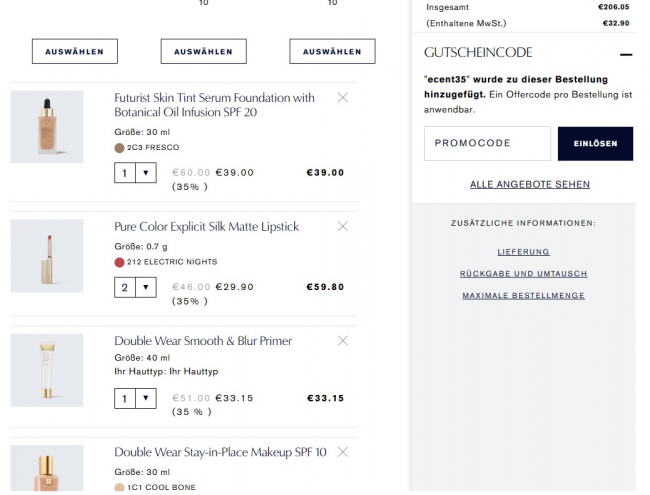Click the 2C3 Fresco shade swatch
Viewport: 650px width, 495px height.
tap(120, 147)
